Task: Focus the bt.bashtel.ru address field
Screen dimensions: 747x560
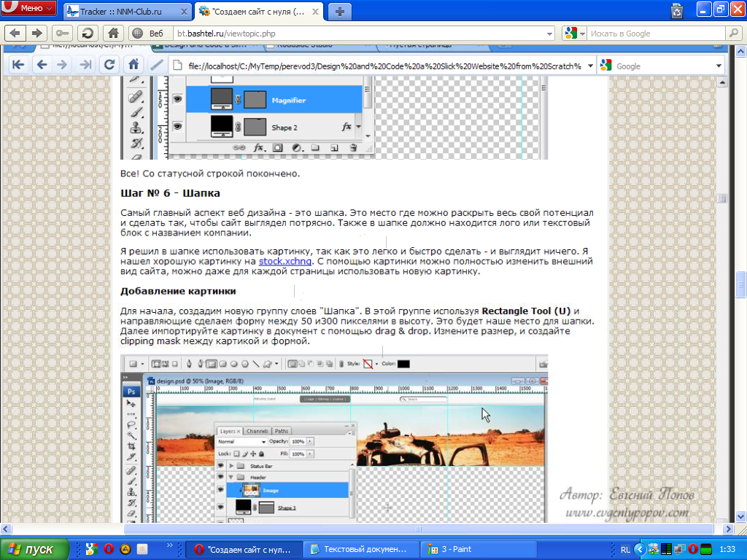Action: pyautogui.click(x=360, y=34)
